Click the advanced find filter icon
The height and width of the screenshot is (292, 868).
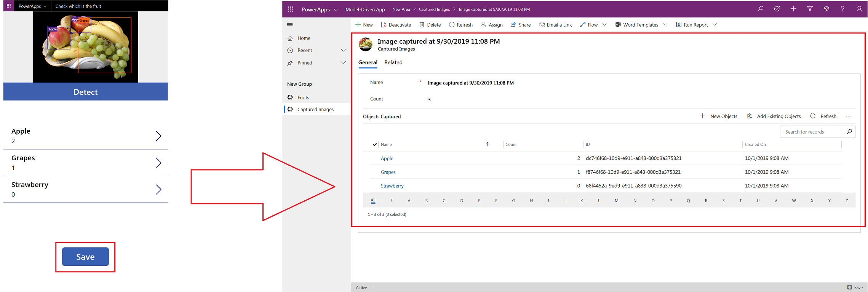click(x=810, y=9)
